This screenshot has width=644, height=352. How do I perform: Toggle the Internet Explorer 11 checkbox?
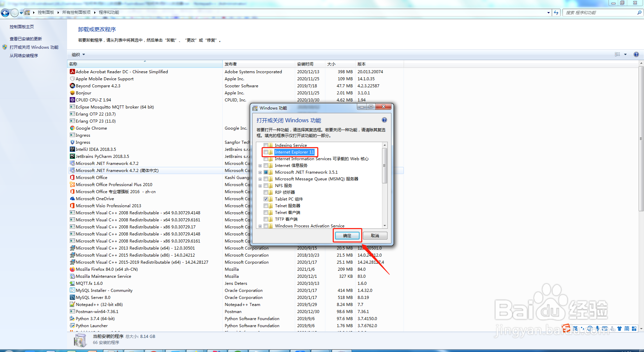tap(266, 152)
